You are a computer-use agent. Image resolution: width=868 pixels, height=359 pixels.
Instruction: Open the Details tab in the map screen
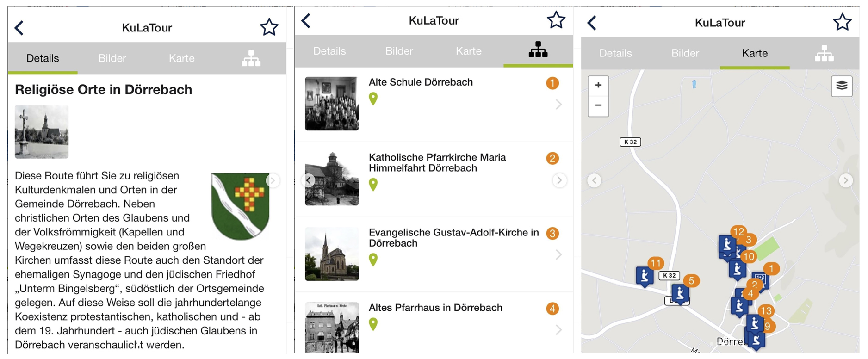click(x=615, y=53)
